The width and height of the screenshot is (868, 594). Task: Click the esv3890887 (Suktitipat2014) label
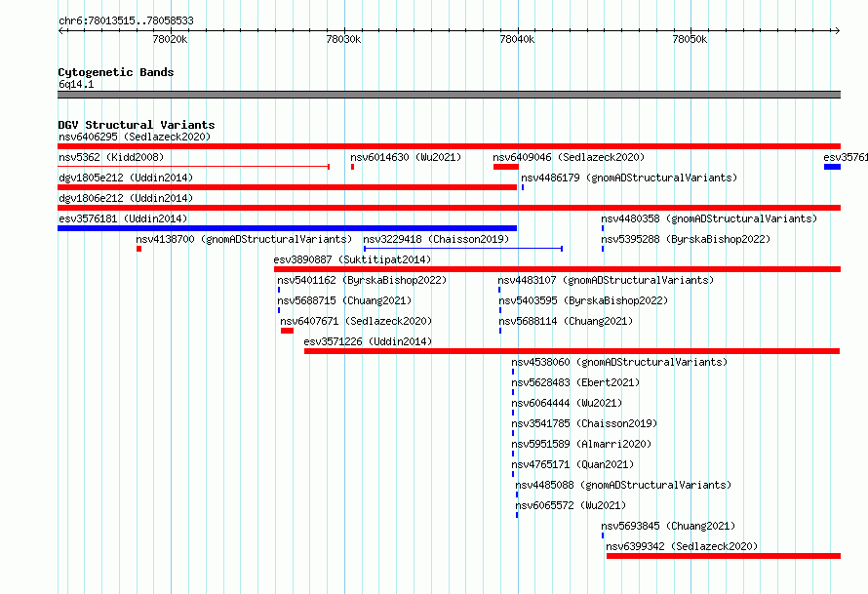352,259
